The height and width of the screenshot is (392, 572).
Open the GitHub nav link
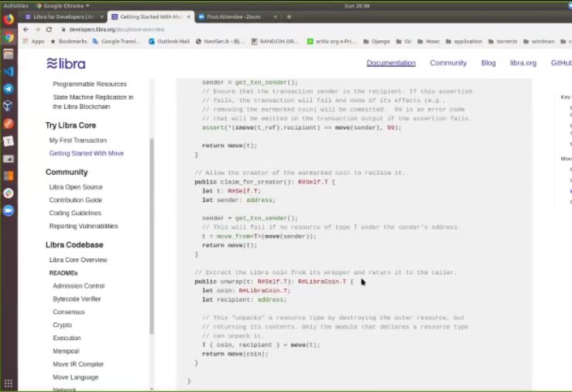coord(561,63)
